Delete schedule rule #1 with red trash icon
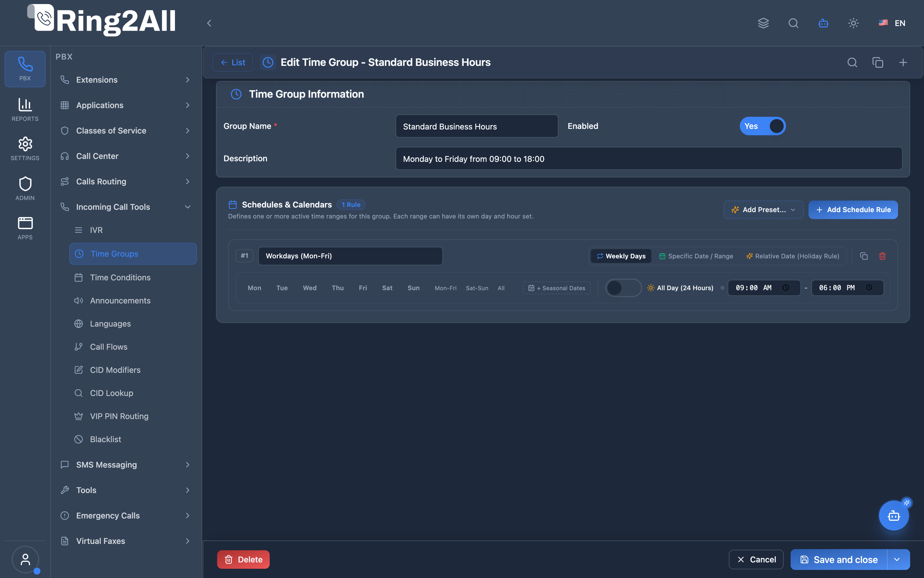 click(x=882, y=256)
